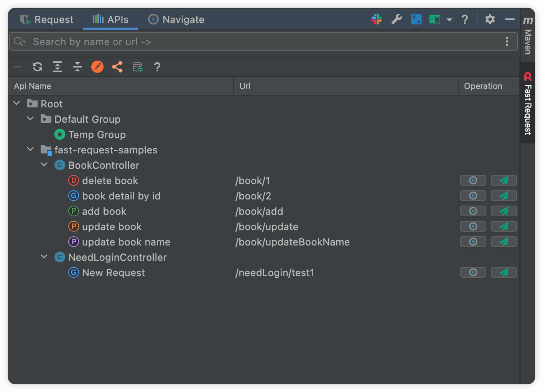Screen dimensions: 543x392
Task: Open the search bar three-dot menu
Action: point(507,41)
